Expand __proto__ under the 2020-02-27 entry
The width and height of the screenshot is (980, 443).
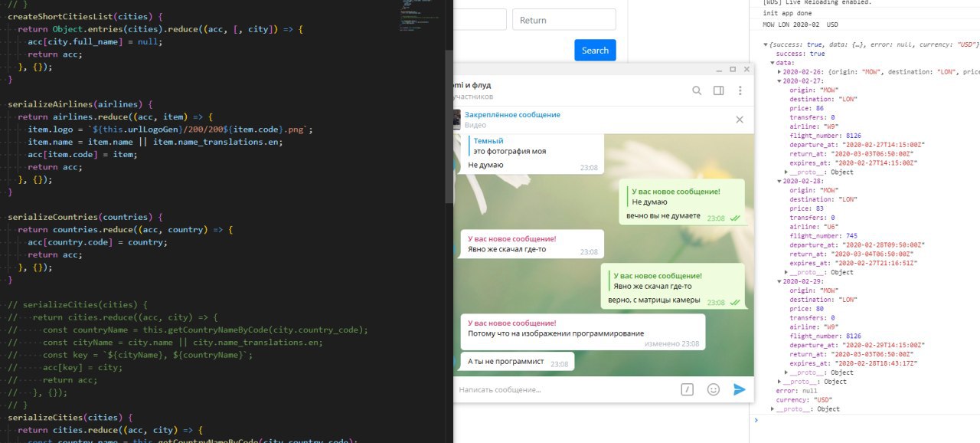click(786, 172)
